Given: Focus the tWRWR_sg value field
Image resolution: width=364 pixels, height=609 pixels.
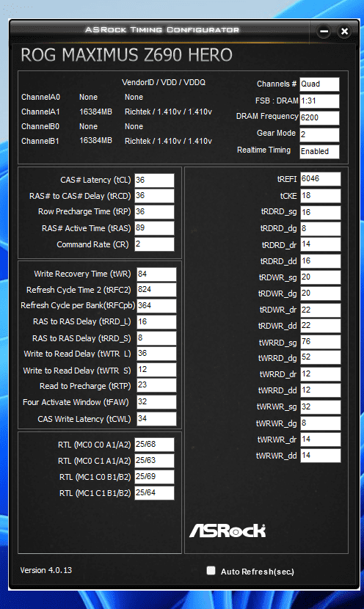Looking at the screenshot, I should (321, 407).
